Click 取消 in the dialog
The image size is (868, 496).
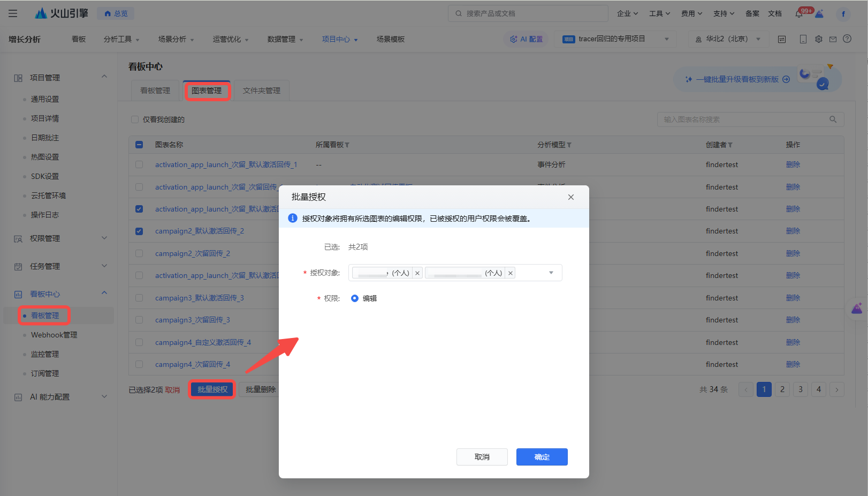click(x=482, y=457)
